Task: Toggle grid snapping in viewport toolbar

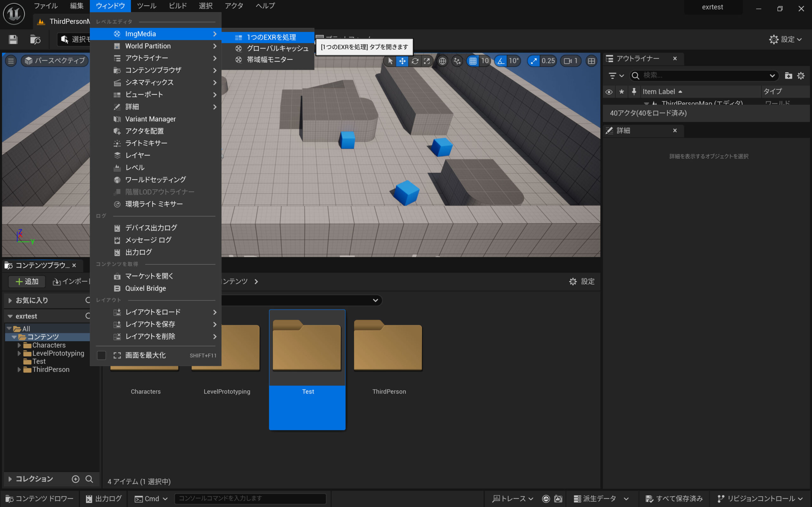Action: (473, 61)
